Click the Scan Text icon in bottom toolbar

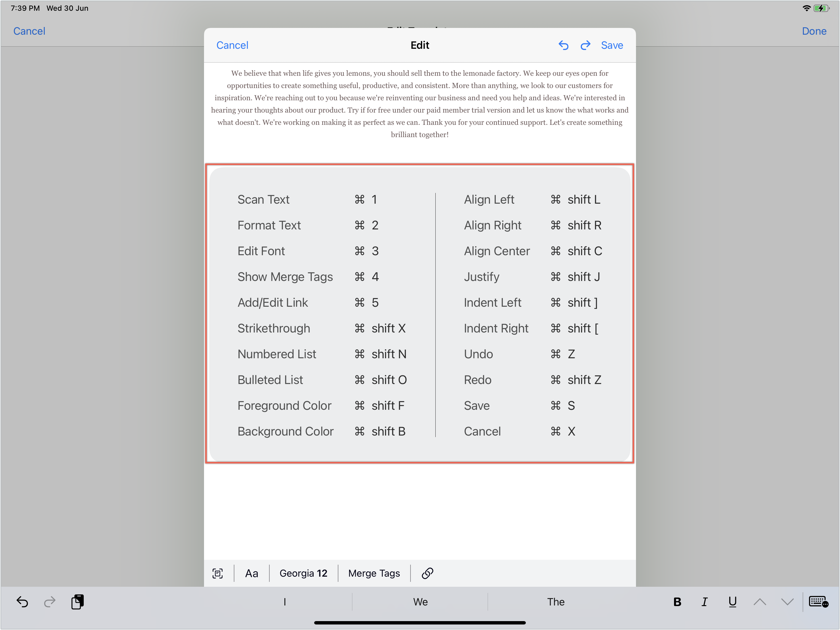[218, 573]
